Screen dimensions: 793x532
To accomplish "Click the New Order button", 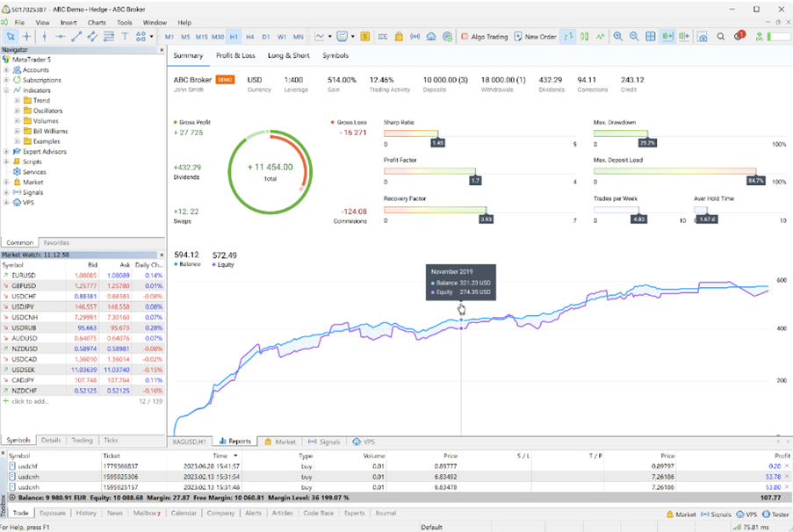I will tap(536, 37).
